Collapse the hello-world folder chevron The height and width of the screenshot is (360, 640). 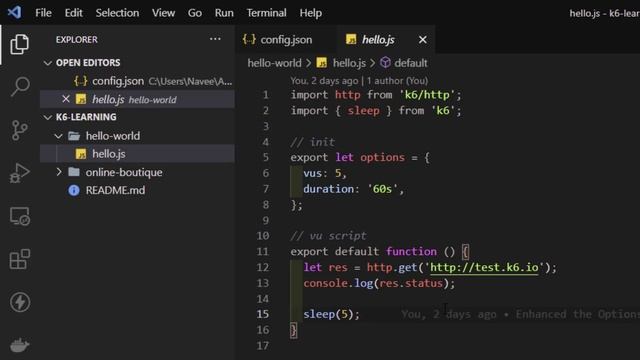coord(59,136)
